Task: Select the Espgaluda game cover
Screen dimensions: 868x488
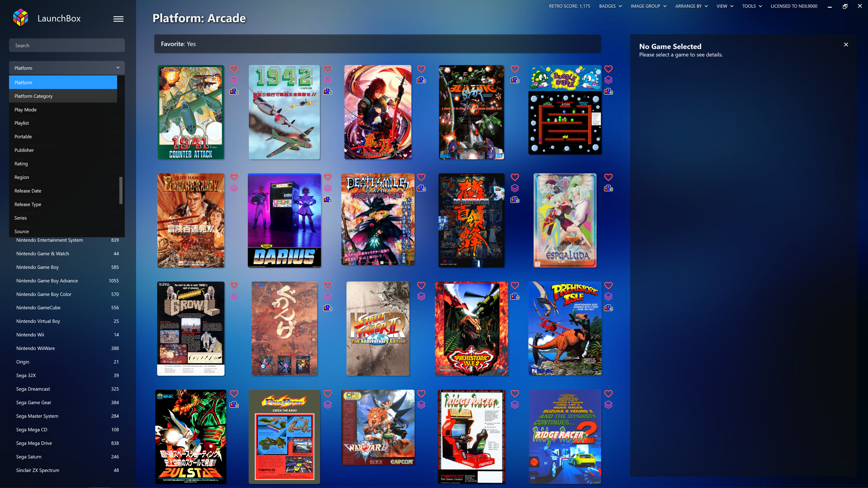Action: click(x=565, y=220)
